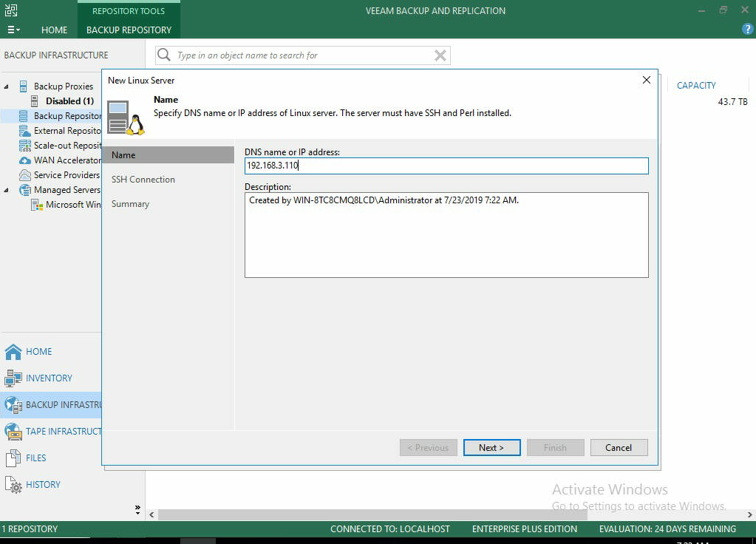Image resolution: width=756 pixels, height=544 pixels.
Task: Click the Home house icon
Action: [x=13, y=352]
